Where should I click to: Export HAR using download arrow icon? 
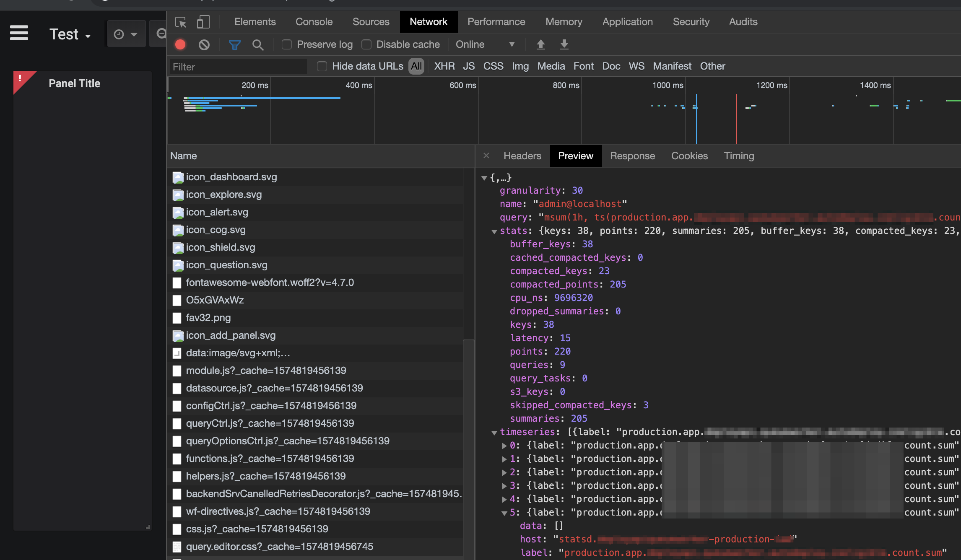click(x=564, y=44)
